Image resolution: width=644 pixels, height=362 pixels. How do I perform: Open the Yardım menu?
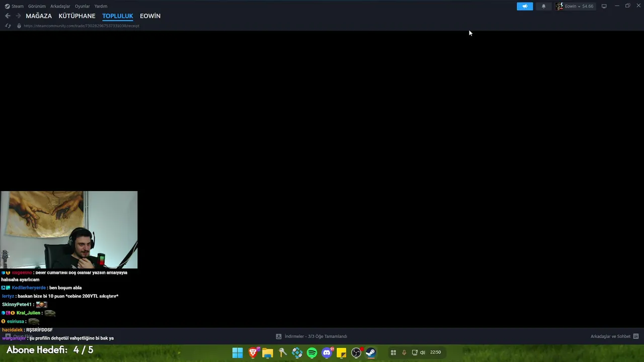(x=101, y=6)
